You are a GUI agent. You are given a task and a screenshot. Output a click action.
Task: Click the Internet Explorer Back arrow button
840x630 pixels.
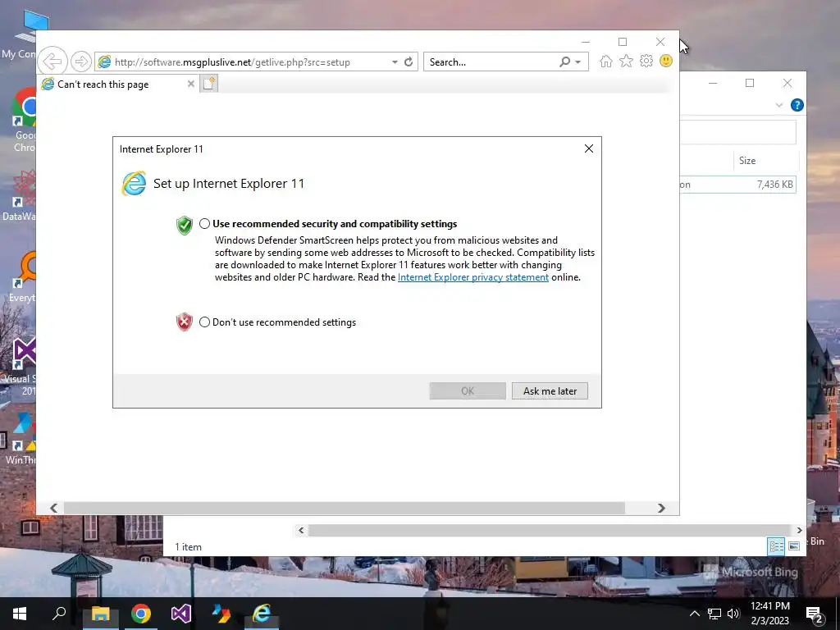[52, 62]
